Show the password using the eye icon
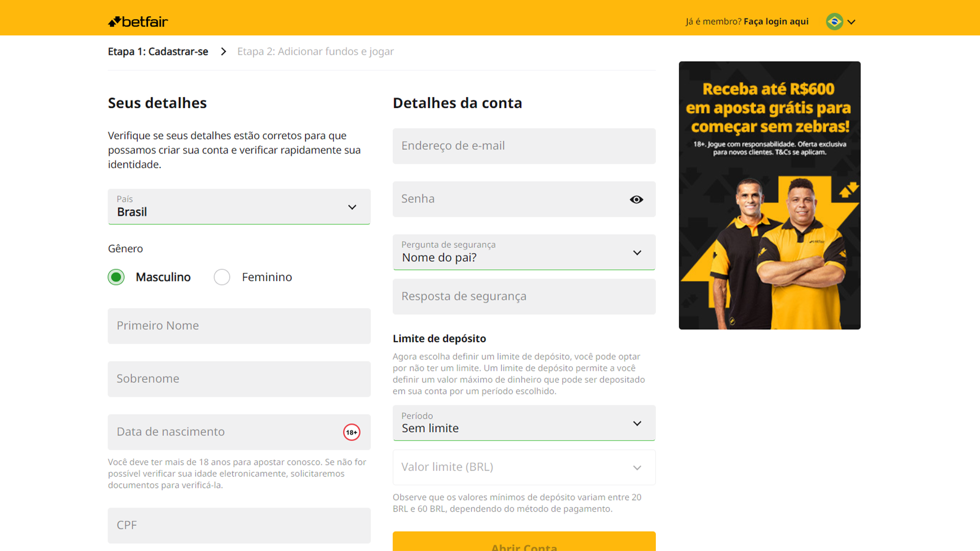This screenshot has height=551, width=980. [636, 199]
